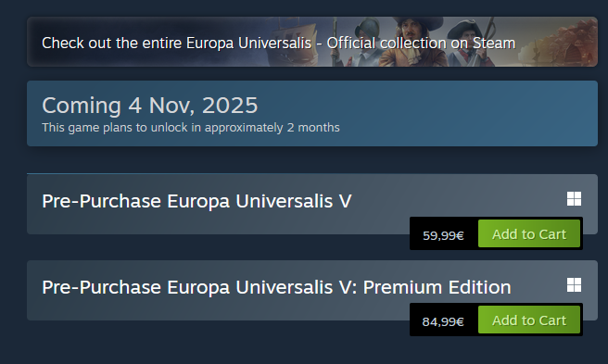The height and width of the screenshot is (364, 608).
Task: Click the Windows platform icon for Europa Universalis V
Action: [x=574, y=199]
